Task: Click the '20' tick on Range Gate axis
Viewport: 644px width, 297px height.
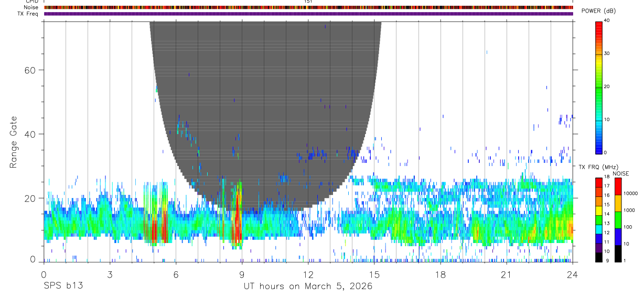Action: click(30, 198)
